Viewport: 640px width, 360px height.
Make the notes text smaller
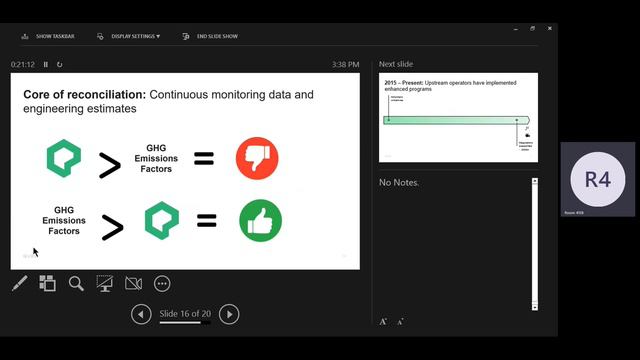pyautogui.click(x=400, y=322)
